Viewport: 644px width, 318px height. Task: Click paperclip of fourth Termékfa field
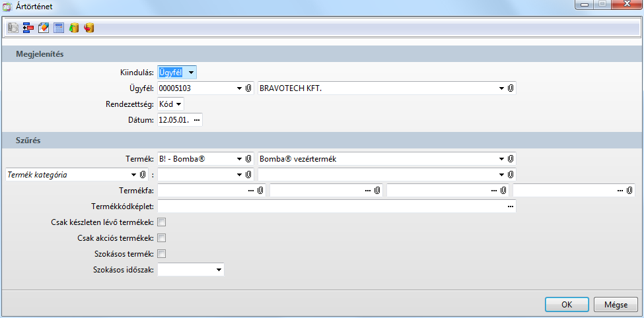point(630,191)
